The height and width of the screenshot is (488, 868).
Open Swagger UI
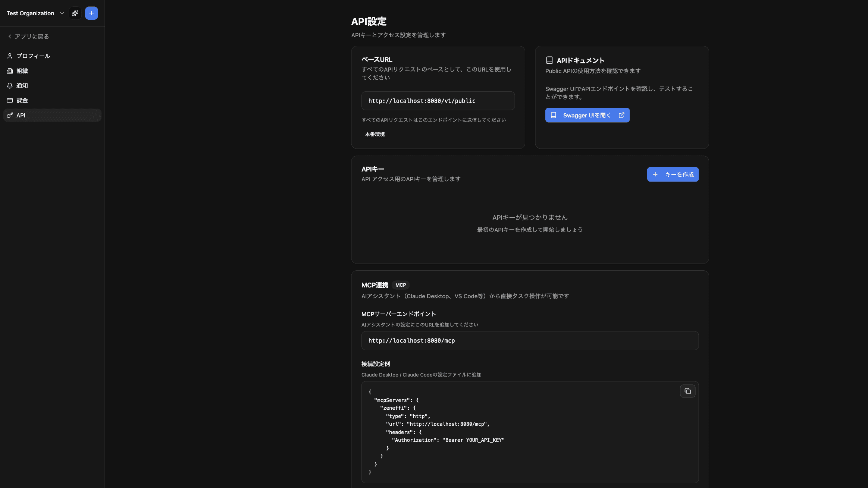pos(587,115)
